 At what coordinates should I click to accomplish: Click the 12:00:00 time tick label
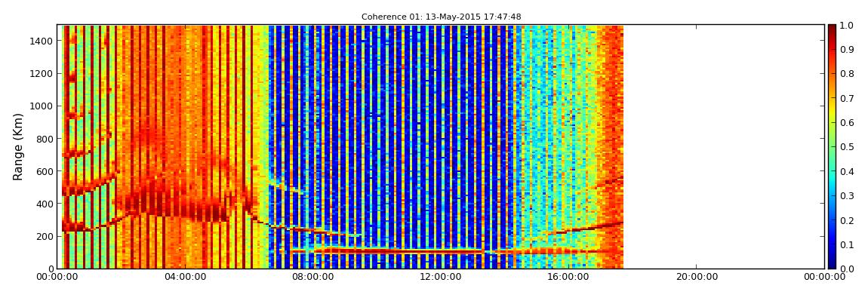click(x=442, y=277)
